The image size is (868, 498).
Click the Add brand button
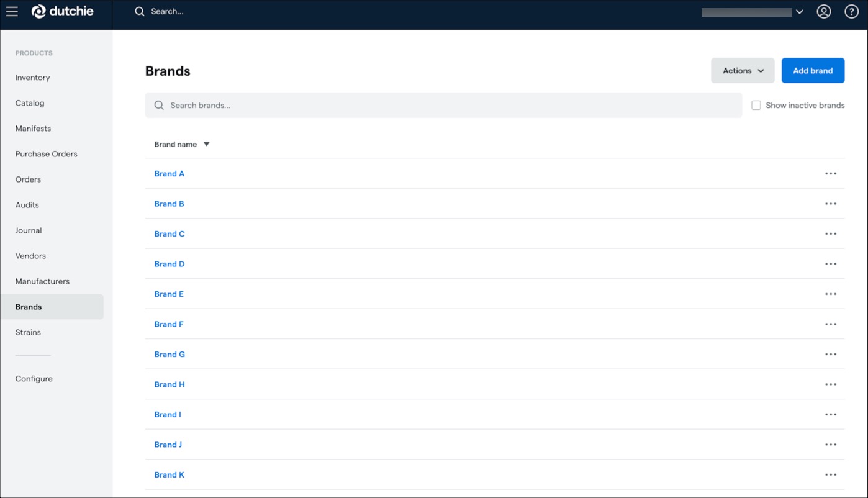813,71
